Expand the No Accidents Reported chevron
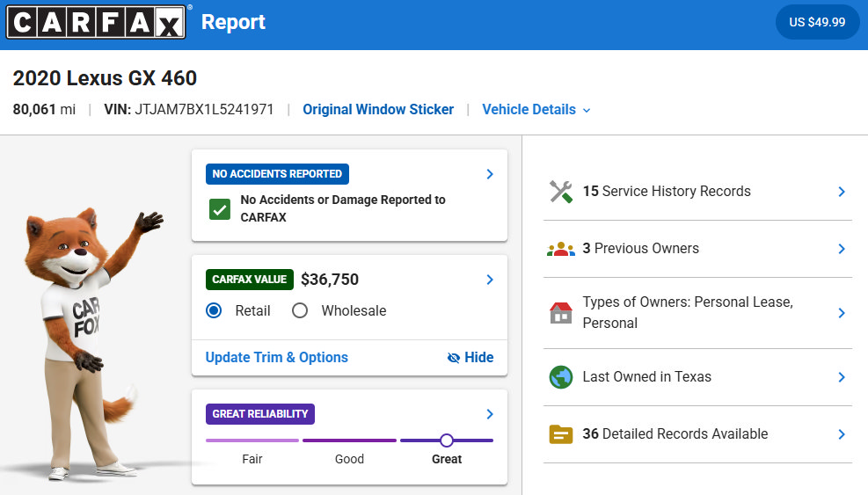The height and width of the screenshot is (495, 868). click(x=489, y=174)
